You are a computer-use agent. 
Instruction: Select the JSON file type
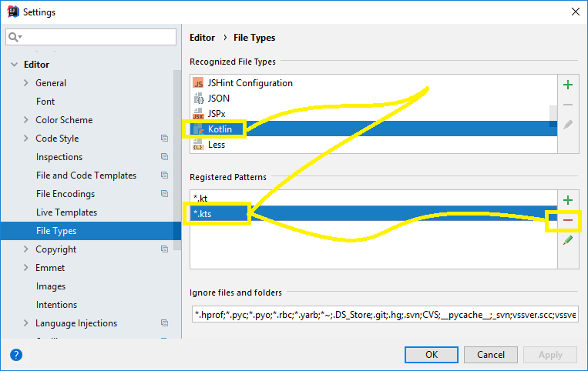pos(374,98)
